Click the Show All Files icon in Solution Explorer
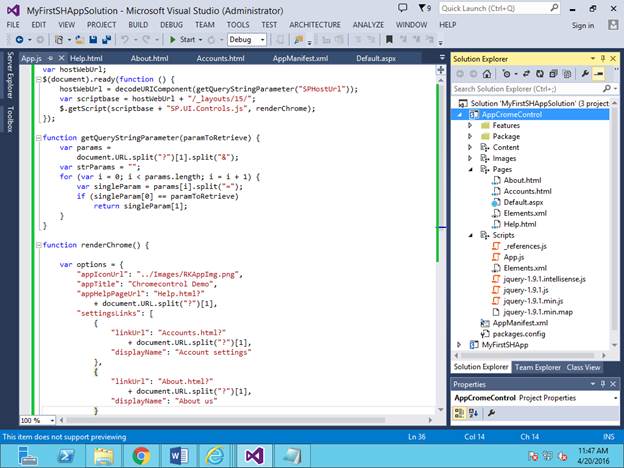Image resolution: width=624 pixels, height=468 pixels. tap(567, 74)
